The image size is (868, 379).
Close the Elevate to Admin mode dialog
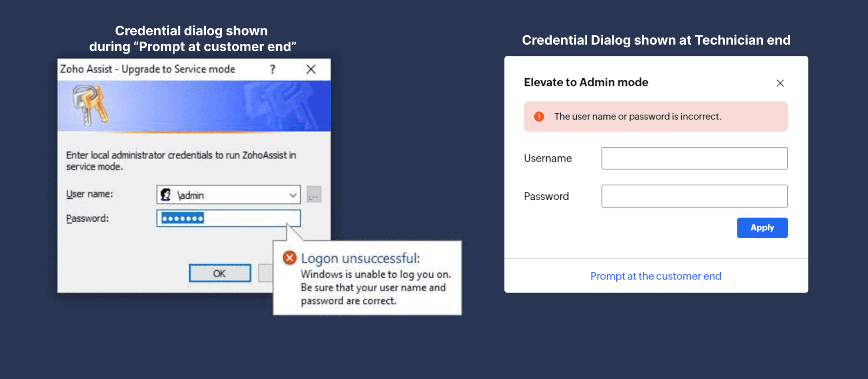[x=780, y=83]
